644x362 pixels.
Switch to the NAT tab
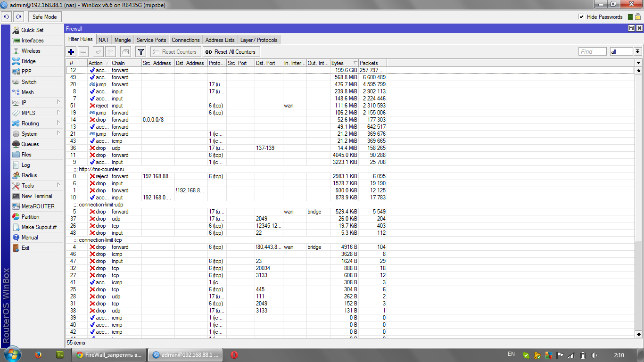pos(104,40)
